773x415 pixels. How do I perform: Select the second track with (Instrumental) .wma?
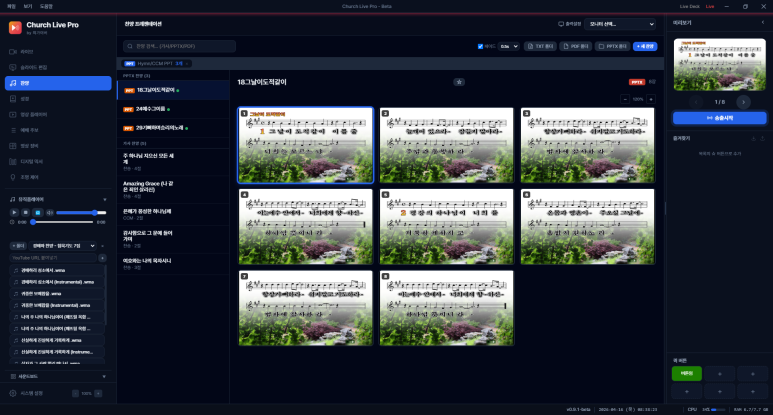click(57, 282)
